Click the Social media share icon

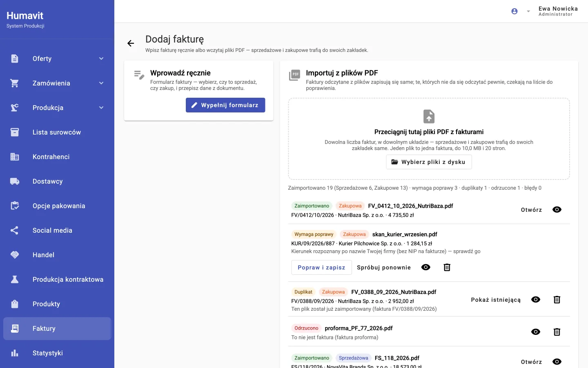[x=15, y=230]
